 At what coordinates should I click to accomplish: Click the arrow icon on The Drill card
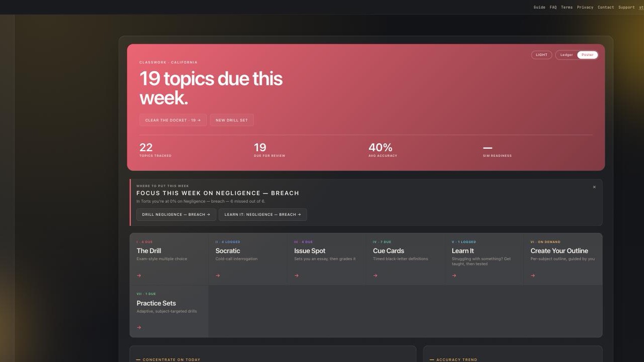[139, 276]
